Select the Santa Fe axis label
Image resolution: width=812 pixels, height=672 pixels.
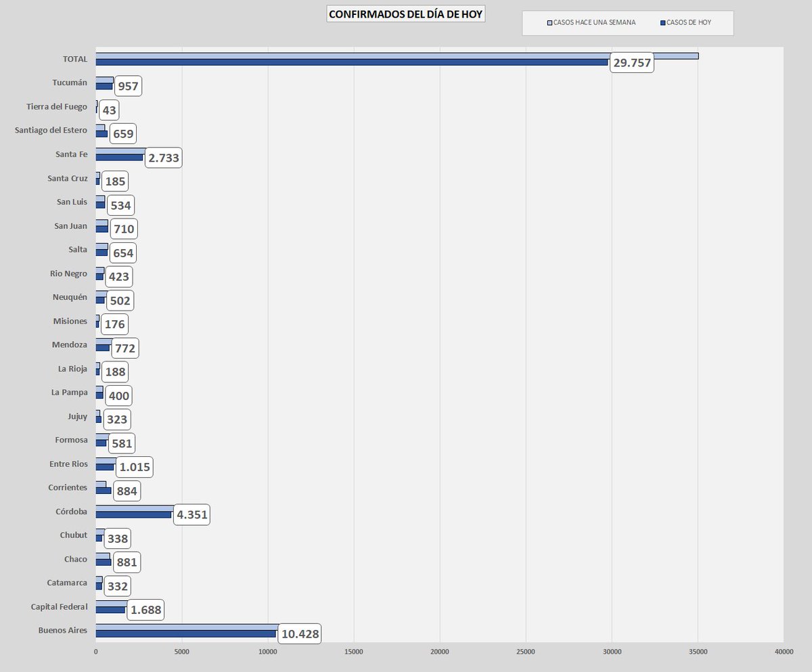(72, 154)
